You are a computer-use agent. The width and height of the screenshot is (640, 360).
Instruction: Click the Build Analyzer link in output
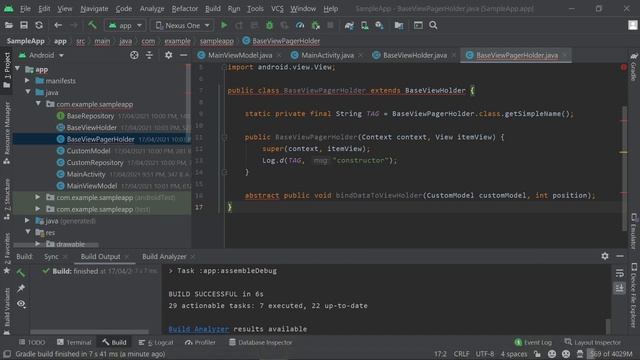(199, 329)
